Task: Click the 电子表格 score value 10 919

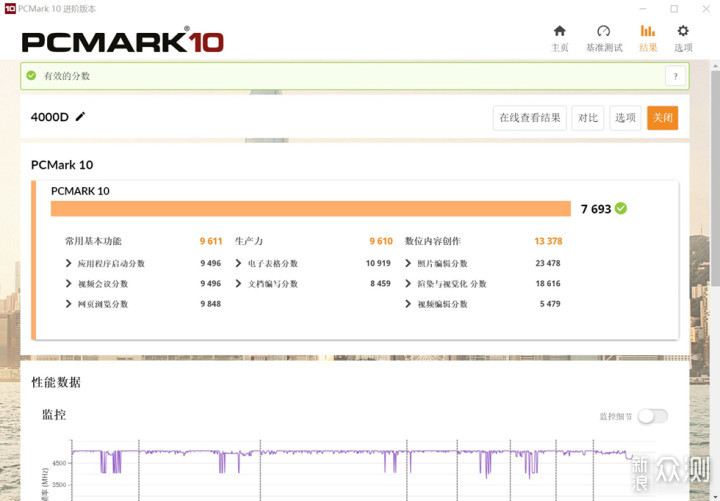Action: (x=378, y=263)
